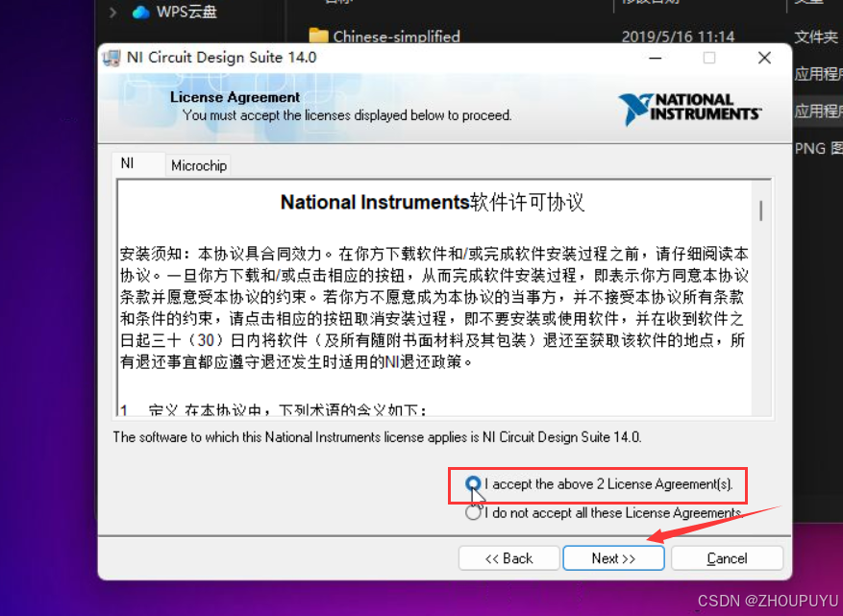
Task: Minimize the NI Circuit Design Suite window
Action: (x=656, y=58)
